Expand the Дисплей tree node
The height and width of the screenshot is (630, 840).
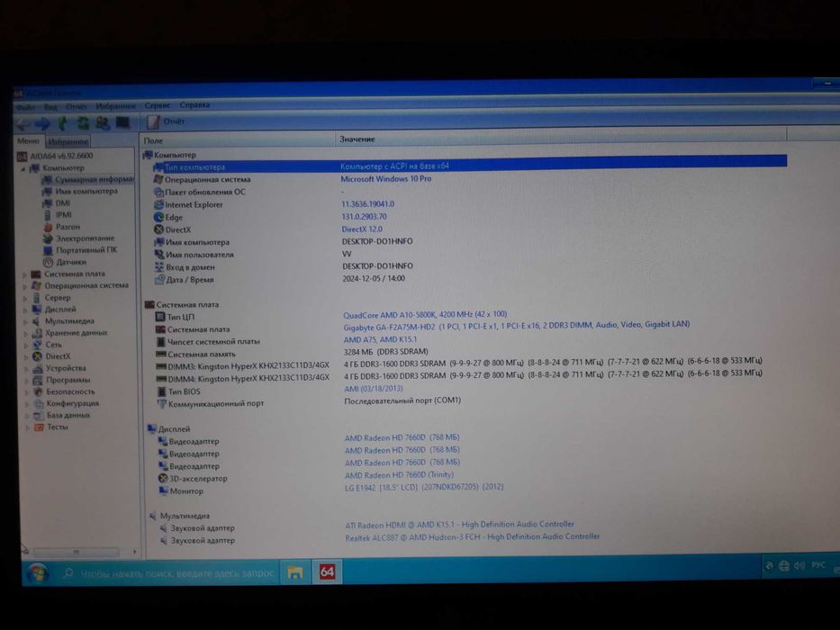click(25, 310)
